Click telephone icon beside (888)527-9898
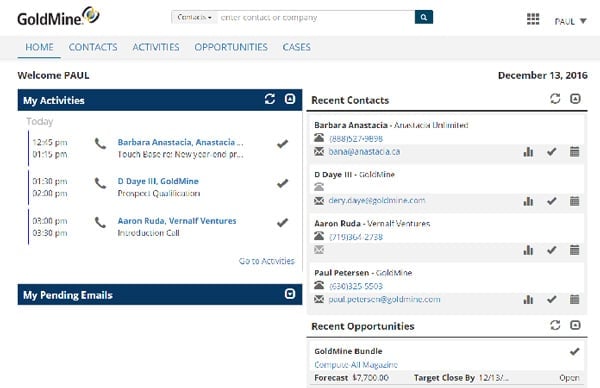This screenshot has width=600, height=388. click(x=319, y=137)
